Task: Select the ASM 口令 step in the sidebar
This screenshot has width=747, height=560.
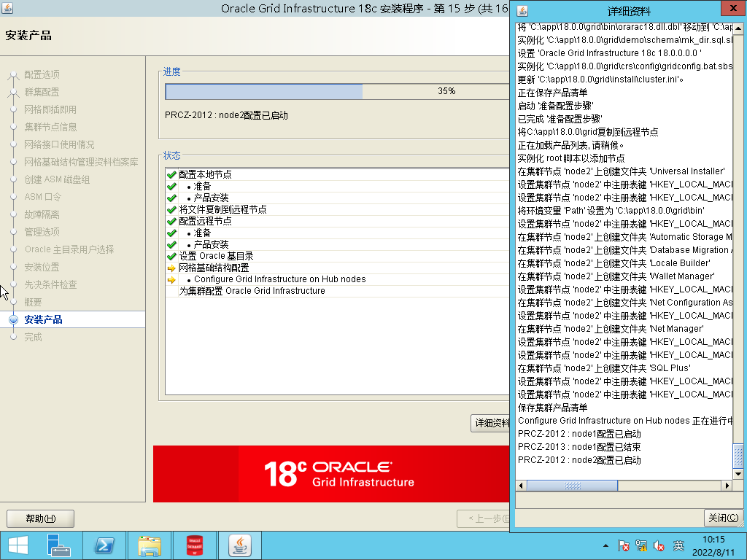Action: pyautogui.click(x=42, y=197)
